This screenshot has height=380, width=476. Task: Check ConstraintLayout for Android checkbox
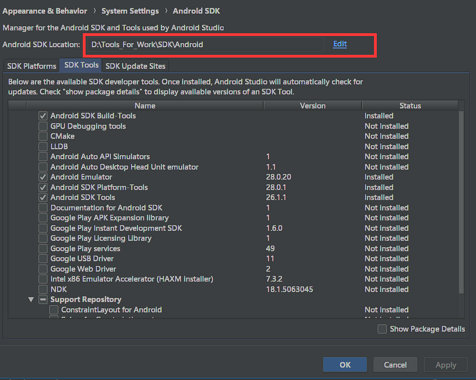pyautogui.click(x=53, y=310)
